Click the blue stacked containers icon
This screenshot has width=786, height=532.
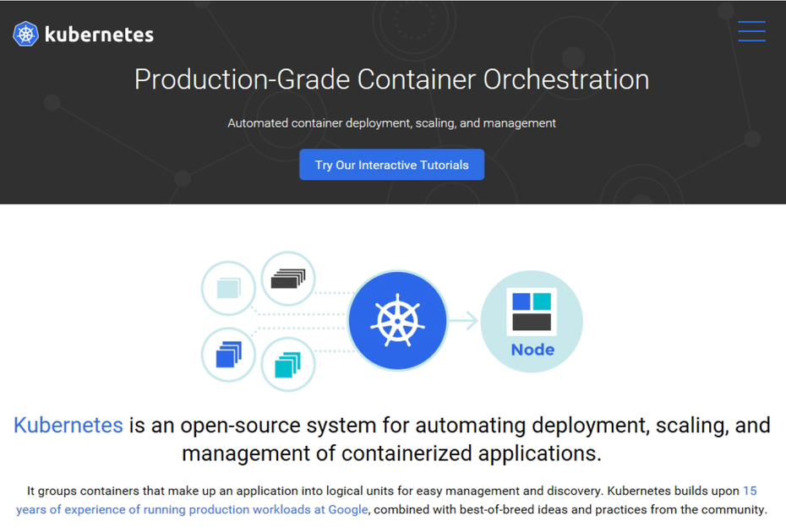(x=228, y=354)
